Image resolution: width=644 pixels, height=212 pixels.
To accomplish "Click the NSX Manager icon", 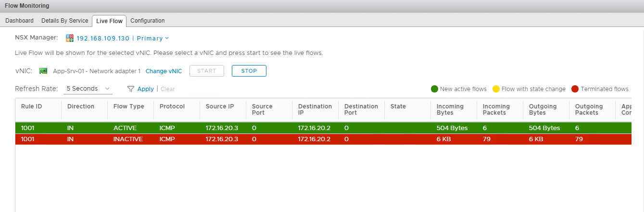I will [x=70, y=38].
